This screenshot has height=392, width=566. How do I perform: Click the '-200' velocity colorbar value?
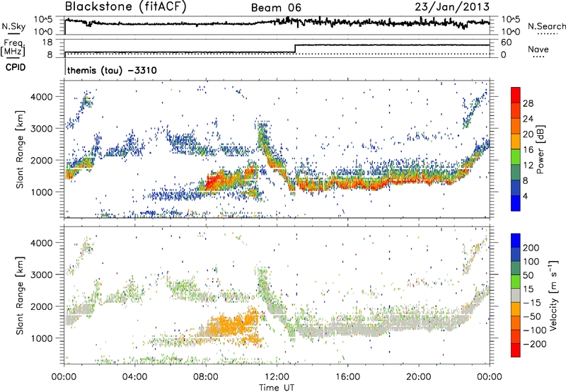pyautogui.click(x=535, y=344)
